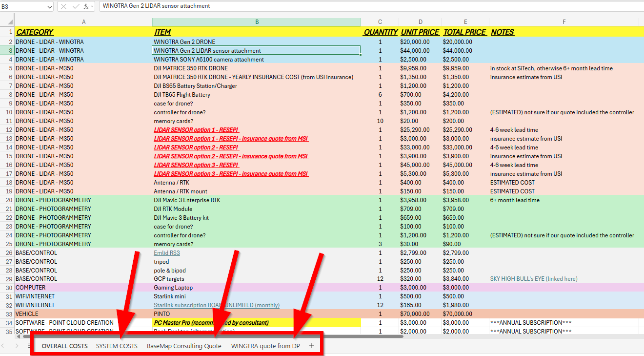Select row 33 header
644x356 pixels.
tap(7, 314)
